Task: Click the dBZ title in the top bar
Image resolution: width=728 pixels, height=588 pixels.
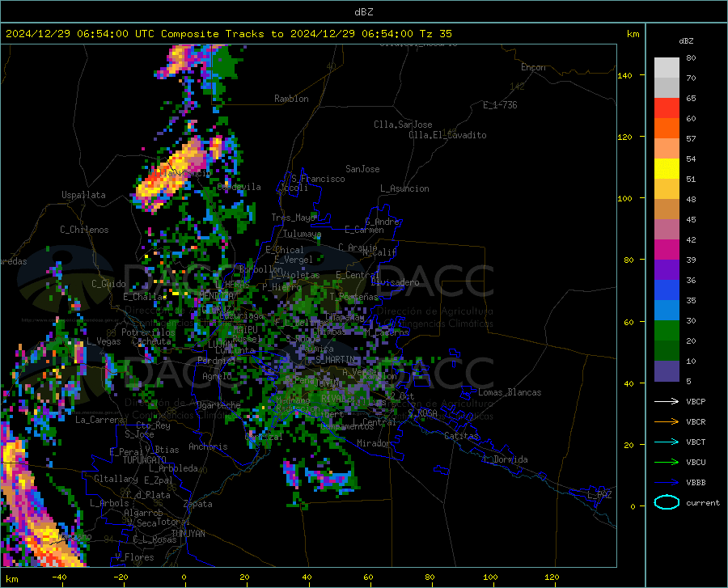Action: point(363,12)
